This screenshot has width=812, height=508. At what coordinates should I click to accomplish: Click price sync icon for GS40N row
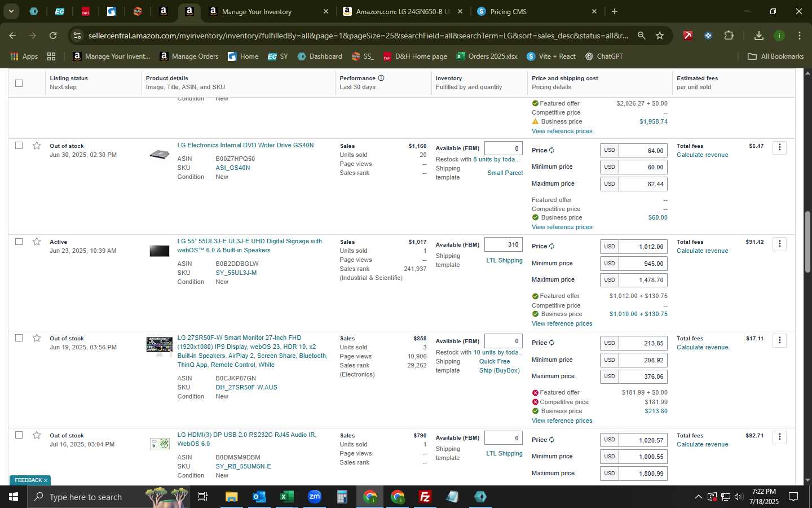[551, 150]
